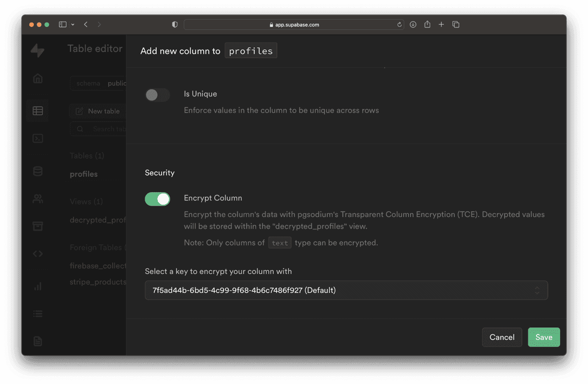Image resolution: width=588 pixels, height=384 pixels.
Task: Open the Storage sidebar icon
Action: pos(38,226)
